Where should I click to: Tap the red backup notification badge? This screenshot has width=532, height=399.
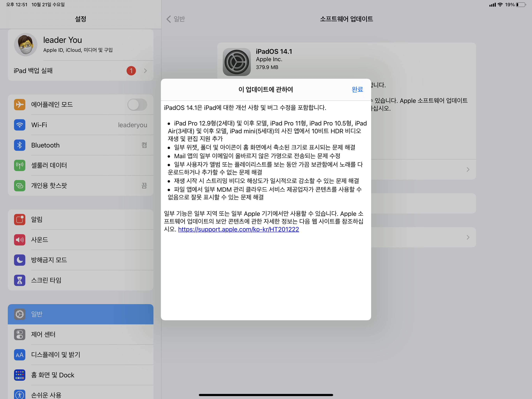[x=131, y=71]
